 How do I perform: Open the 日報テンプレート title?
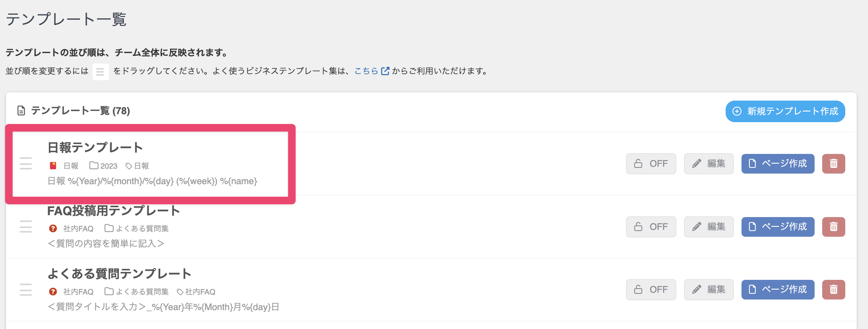coord(95,147)
